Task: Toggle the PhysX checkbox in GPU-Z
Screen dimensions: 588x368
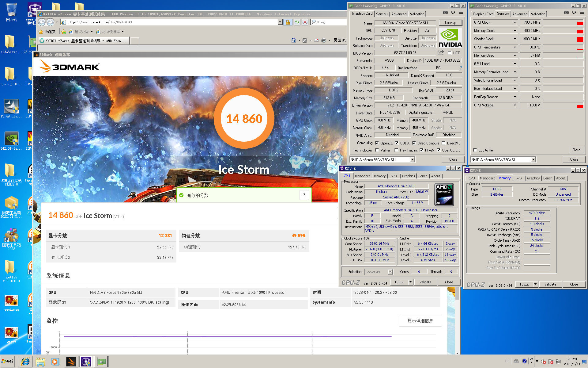Action: pyautogui.click(x=421, y=150)
